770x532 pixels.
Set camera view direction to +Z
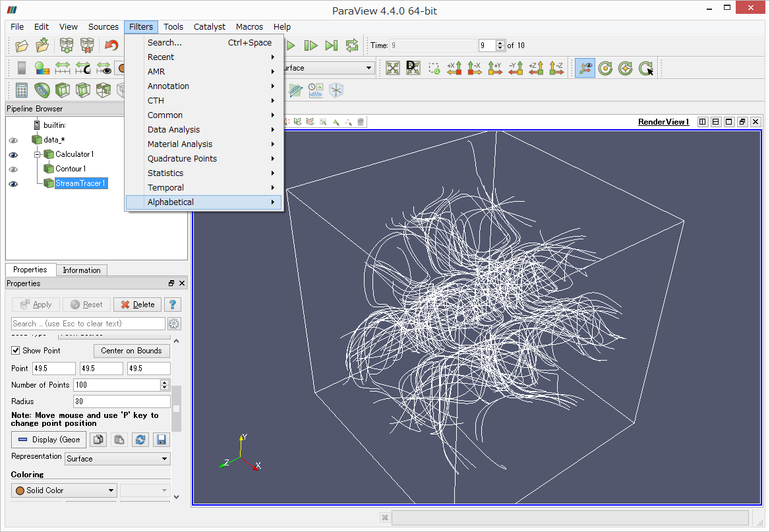[x=535, y=68]
